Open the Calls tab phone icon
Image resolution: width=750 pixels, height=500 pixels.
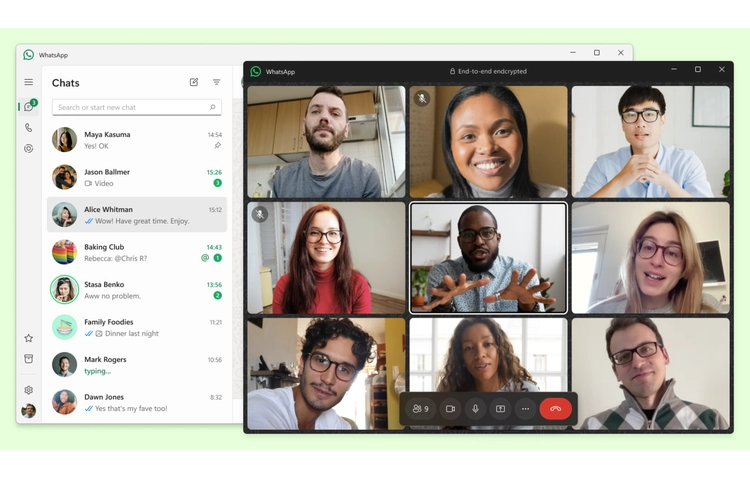29,128
